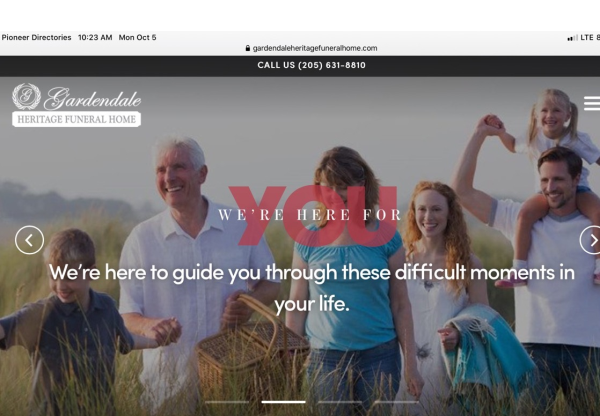This screenshot has height=416, width=600.
Task: Tap the LTE network indicator
Action: tap(587, 38)
